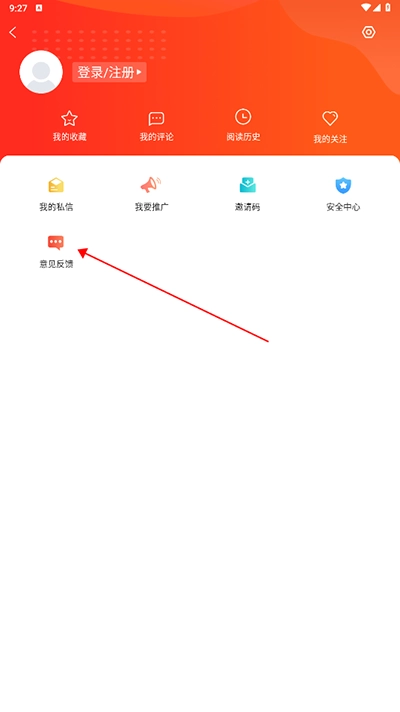Image resolution: width=400 pixels, height=712 pixels.
Task: Expand the arrow beside 登录/注册
Action: [139, 72]
